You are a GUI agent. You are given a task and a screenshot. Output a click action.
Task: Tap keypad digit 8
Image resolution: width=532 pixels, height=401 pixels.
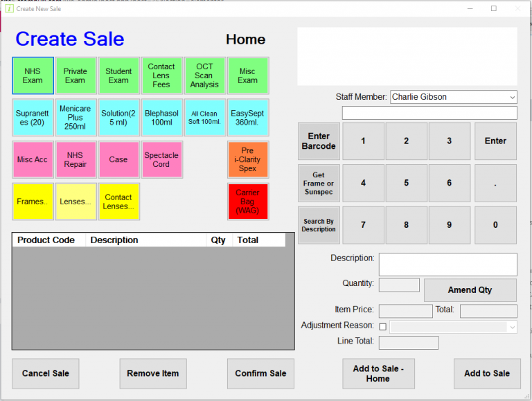pos(407,225)
